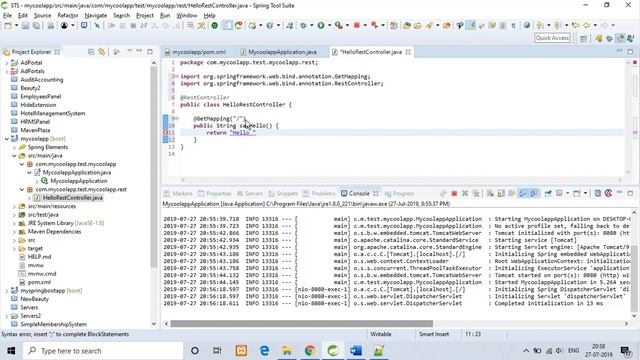Click the Boot Dashboard green power icon

coord(215,26)
